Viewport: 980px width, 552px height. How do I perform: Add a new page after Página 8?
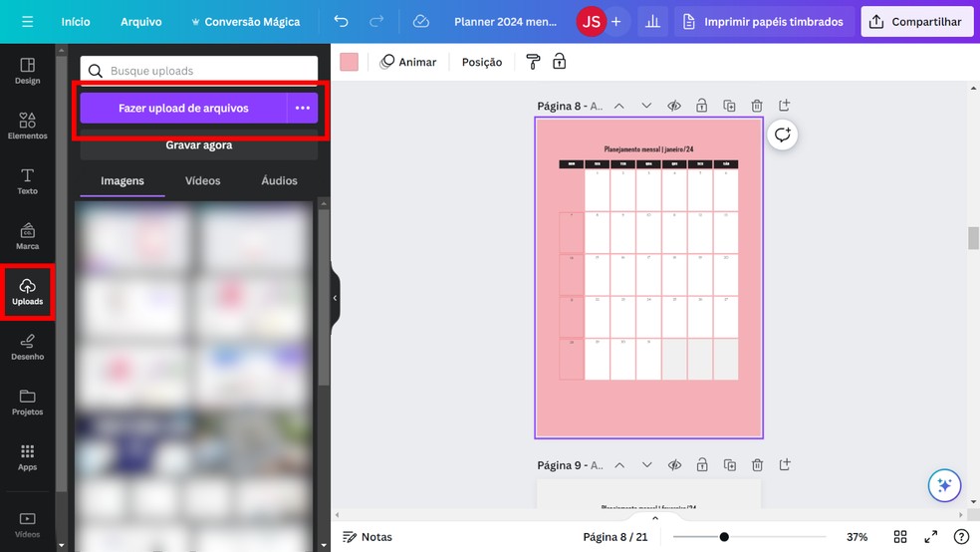(785, 105)
